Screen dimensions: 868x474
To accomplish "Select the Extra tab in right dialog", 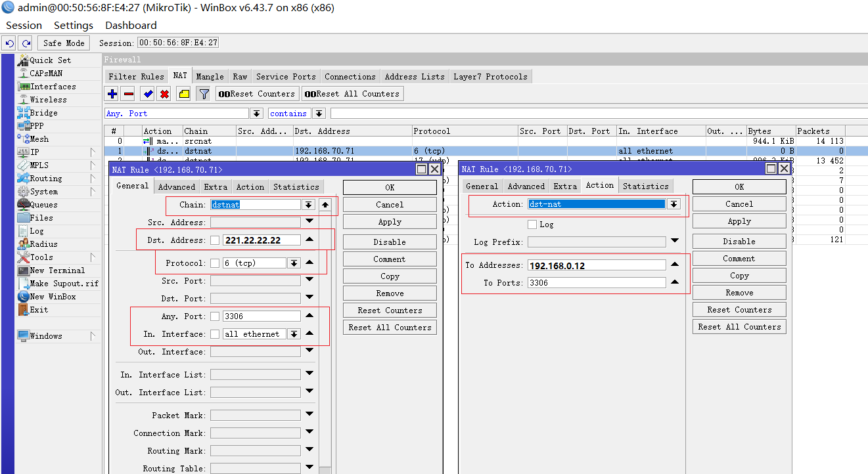I will coord(564,186).
